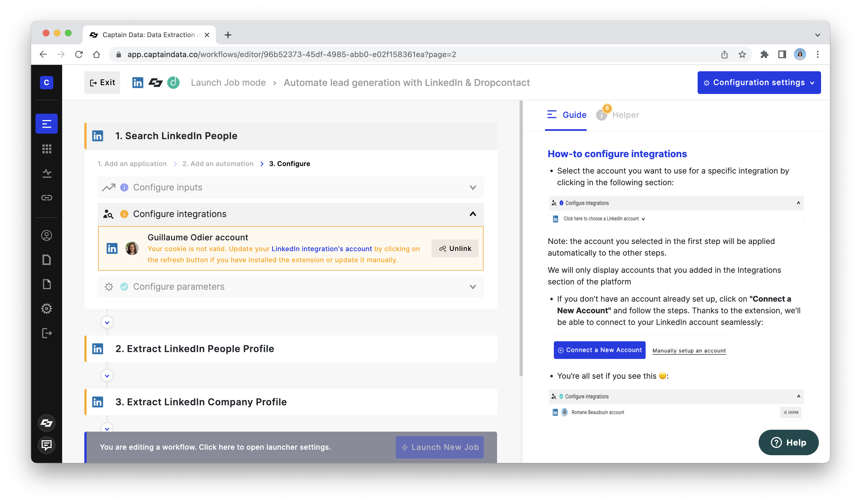Click the Guillaume Odier profile avatar
Image resolution: width=861 pixels, height=504 pixels.
coord(132,248)
